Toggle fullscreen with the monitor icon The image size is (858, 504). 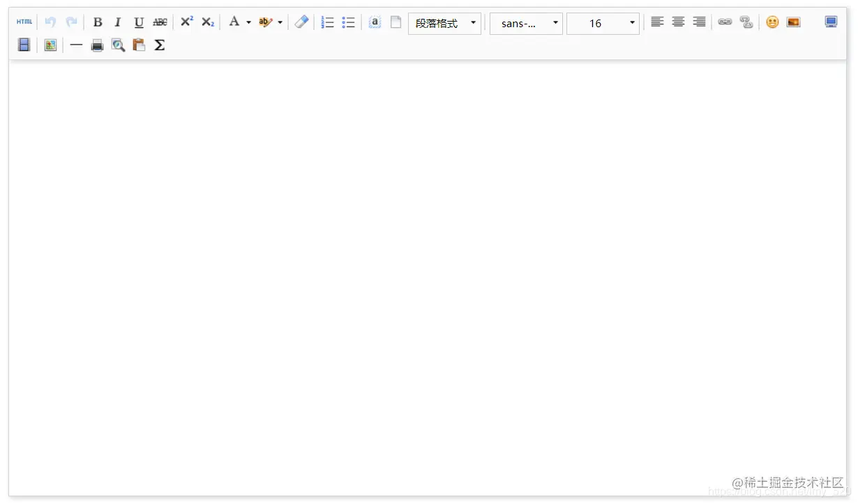click(831, 22)
